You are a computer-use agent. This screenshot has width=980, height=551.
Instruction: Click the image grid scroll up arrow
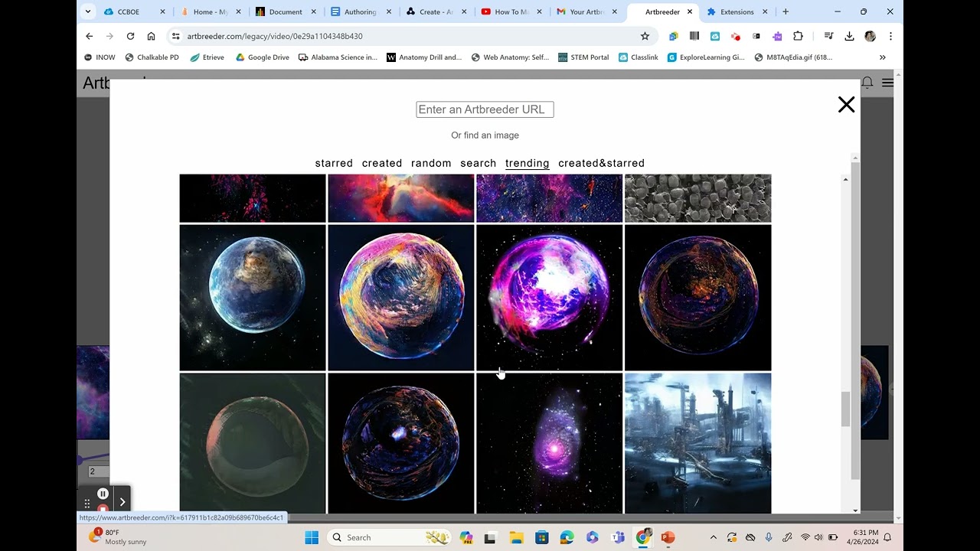pos(845,179)
